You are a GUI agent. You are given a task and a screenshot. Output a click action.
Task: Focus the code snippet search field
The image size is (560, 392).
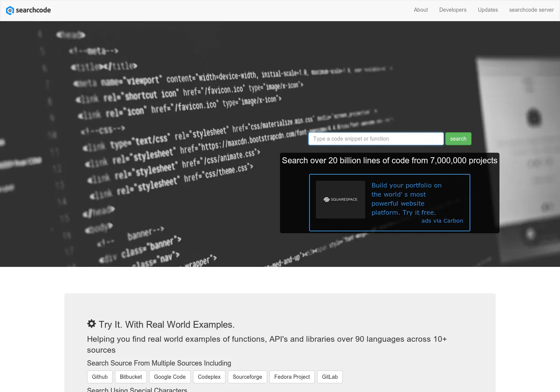(x=376, y=139)
